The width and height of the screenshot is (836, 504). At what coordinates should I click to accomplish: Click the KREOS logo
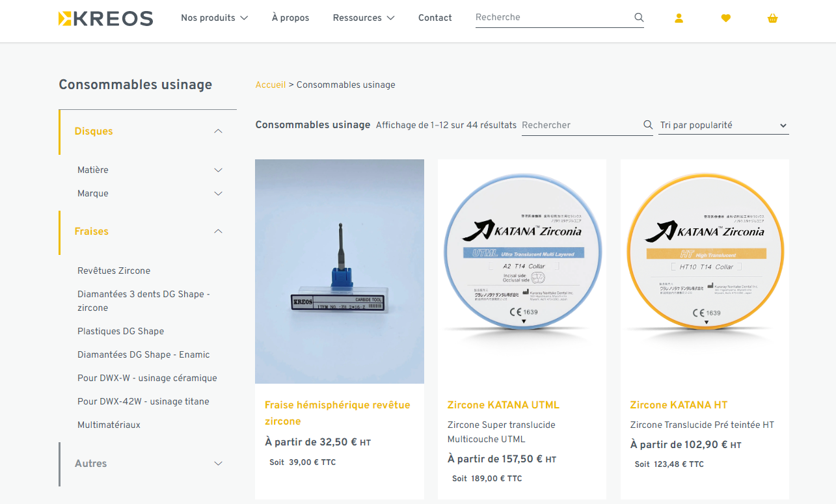point(105,18)
